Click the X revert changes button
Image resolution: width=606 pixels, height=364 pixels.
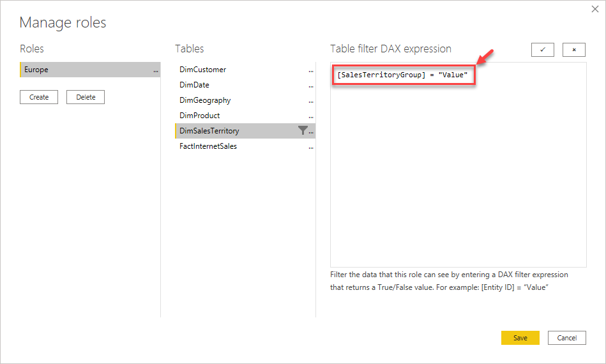click(573, 50)
